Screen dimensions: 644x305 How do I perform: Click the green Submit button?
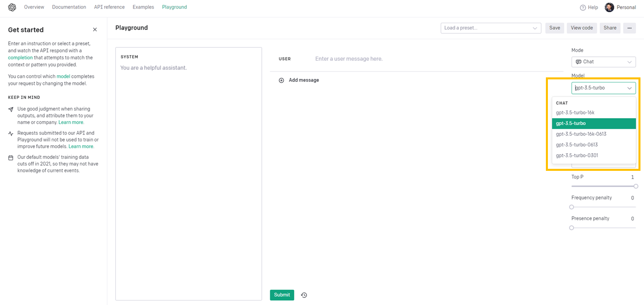click(x=282, y=295)
